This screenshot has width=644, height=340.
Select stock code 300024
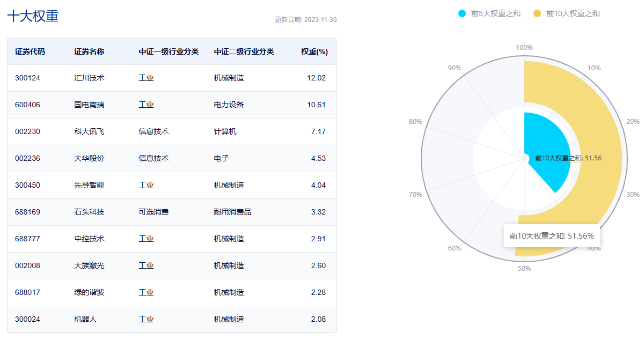27,319
